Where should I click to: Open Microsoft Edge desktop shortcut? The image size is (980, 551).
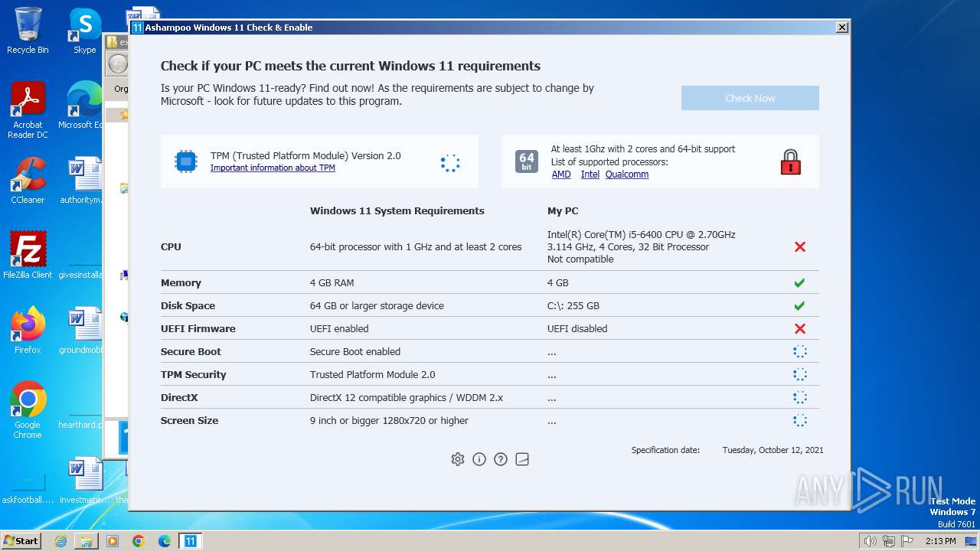pos(82,105)
